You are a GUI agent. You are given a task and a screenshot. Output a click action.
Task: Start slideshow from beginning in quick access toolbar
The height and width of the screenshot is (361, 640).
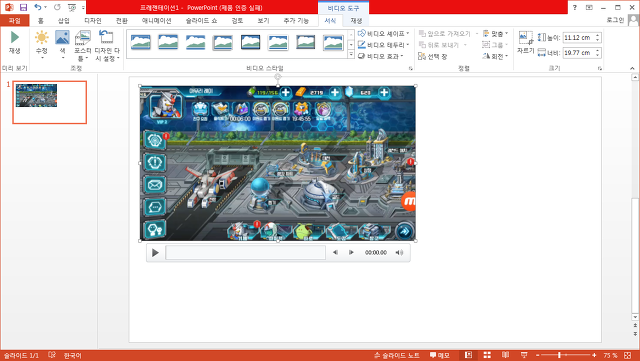[72, 7]
